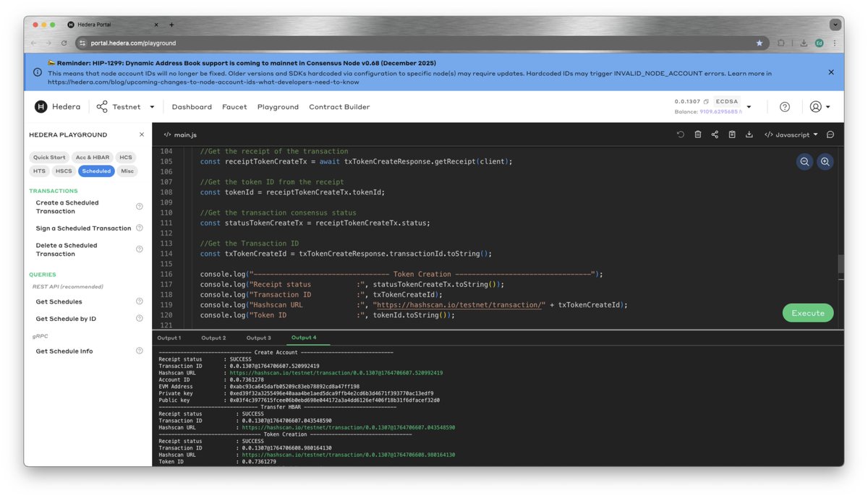
Task: Select the HCS category chip
Action: (x=126, y=157)
